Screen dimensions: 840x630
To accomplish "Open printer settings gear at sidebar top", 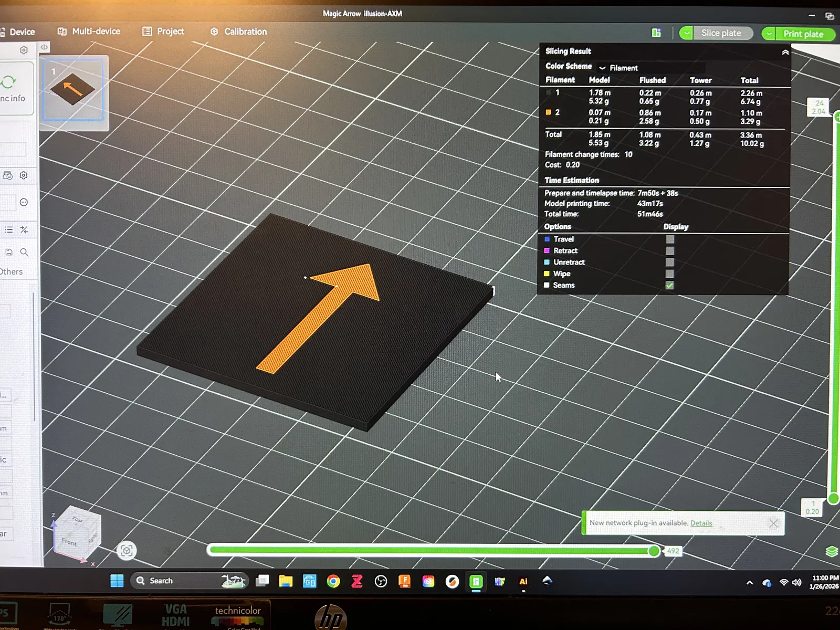I will pos(24,50).
